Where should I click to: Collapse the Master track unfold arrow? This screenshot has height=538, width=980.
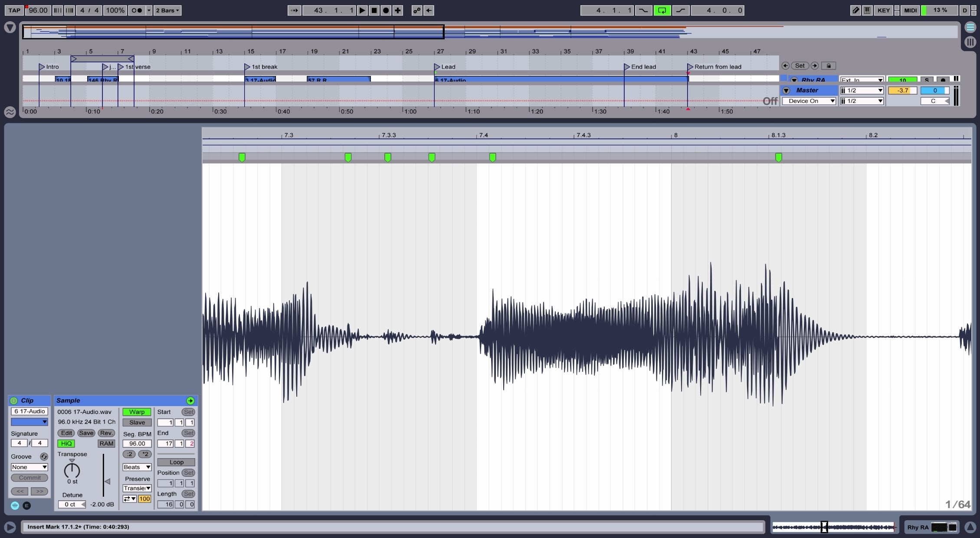786,90
